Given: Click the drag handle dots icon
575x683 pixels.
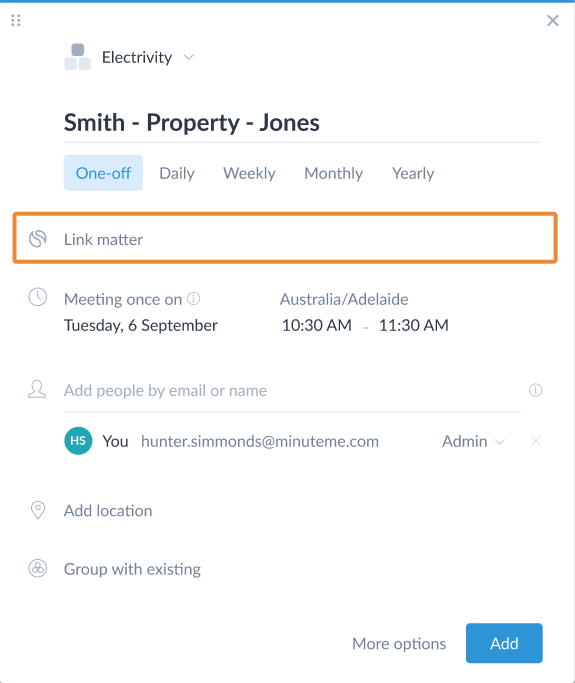Looking at the screenshot, I should pos(16,20).
